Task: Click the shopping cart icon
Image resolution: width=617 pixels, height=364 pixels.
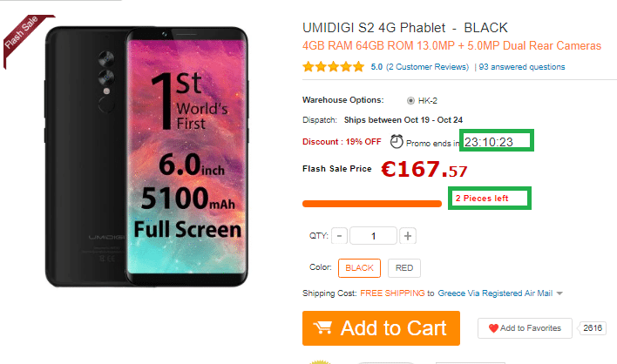Action: (324, 328)
